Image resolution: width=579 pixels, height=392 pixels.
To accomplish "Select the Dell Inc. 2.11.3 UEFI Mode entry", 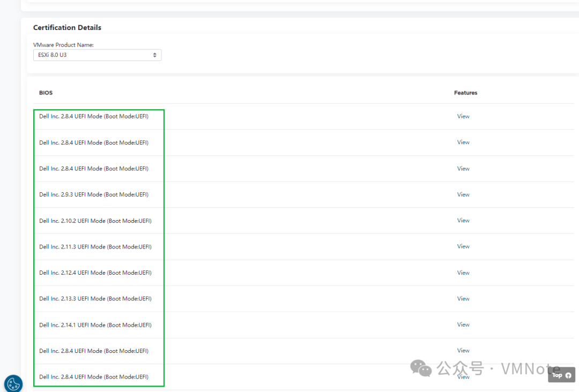I will 95,247.
